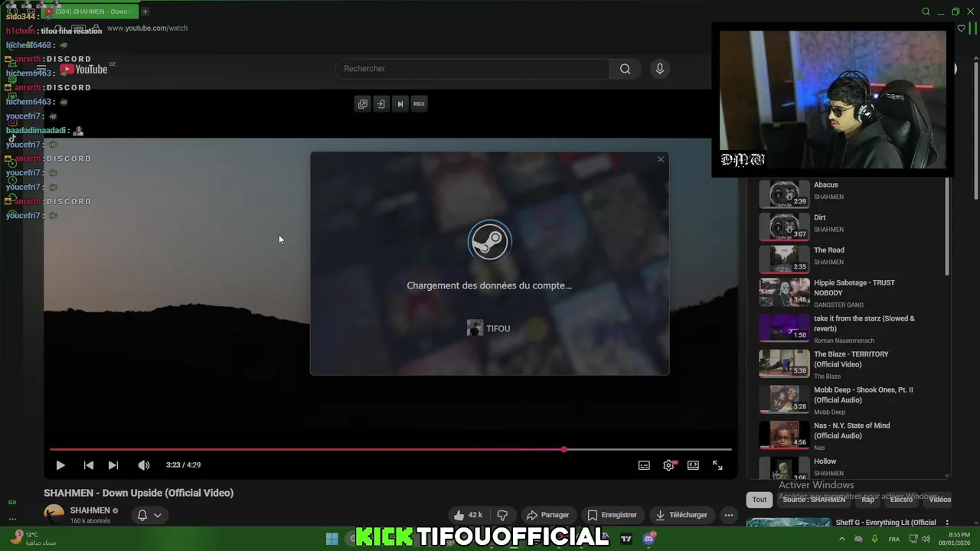Screen dimensions: 980x551
Task: Show hidden system tray icons
Action: click(x=842, y=539)
